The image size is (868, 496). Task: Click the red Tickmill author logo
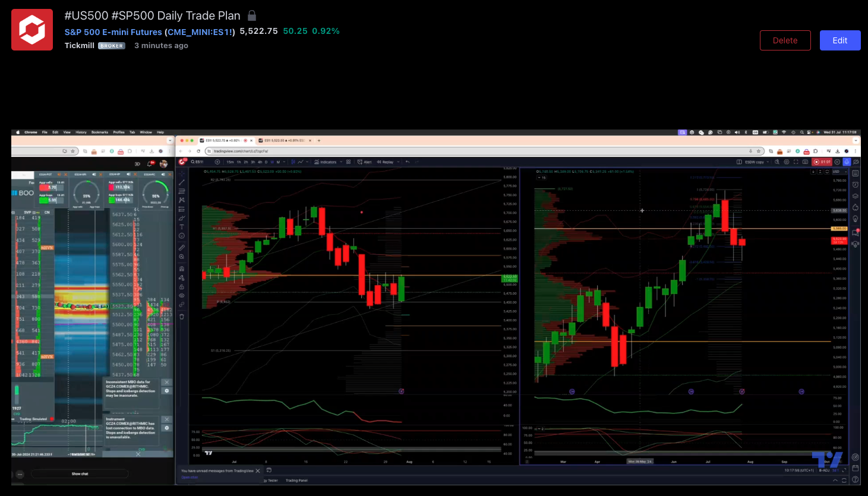[32, 30]
